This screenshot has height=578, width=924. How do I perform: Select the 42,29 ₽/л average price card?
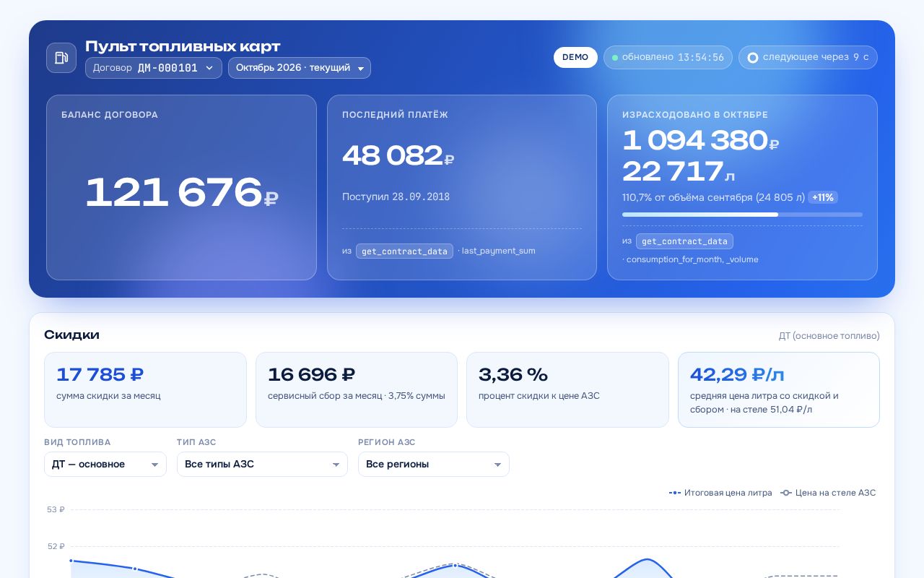pos(779,389)
